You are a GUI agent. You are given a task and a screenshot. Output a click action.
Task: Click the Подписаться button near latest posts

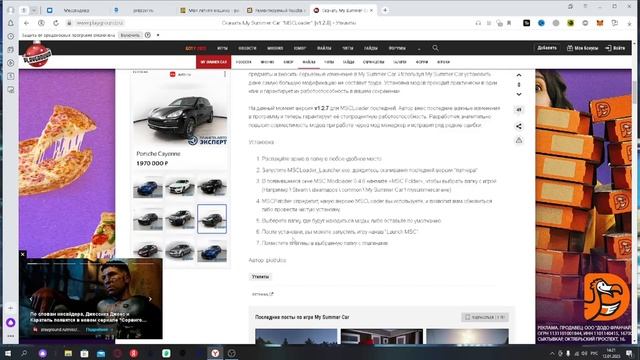pyautogui.click(x=485, y=317)
